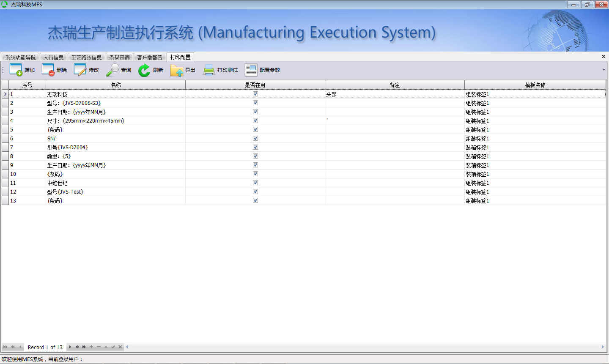Select the 头部 remark cell in row 1
Viewport: 609px width, 364px height.
pos(395,94)
